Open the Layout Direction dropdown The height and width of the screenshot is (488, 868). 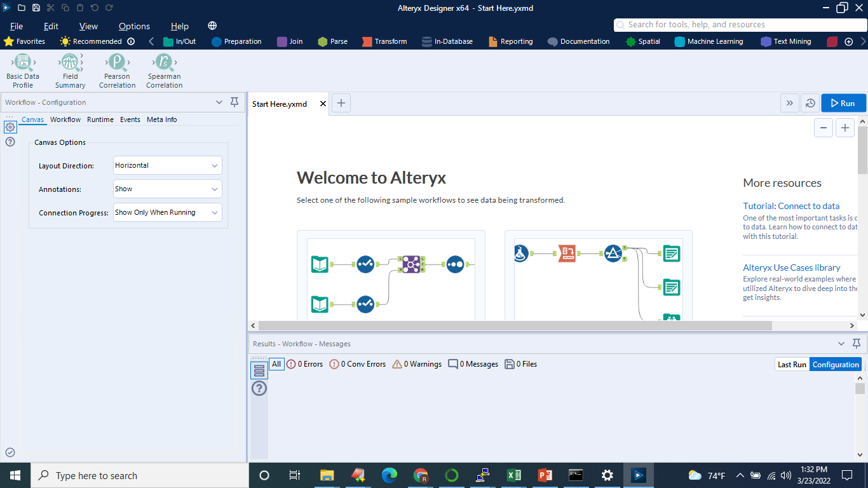tap(167, 165)
